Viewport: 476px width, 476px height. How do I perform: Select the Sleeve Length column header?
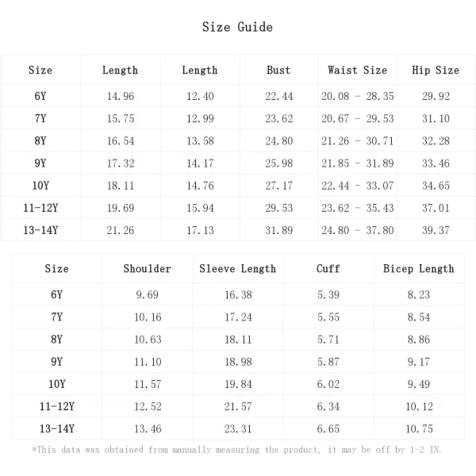(x=238, y=269)
